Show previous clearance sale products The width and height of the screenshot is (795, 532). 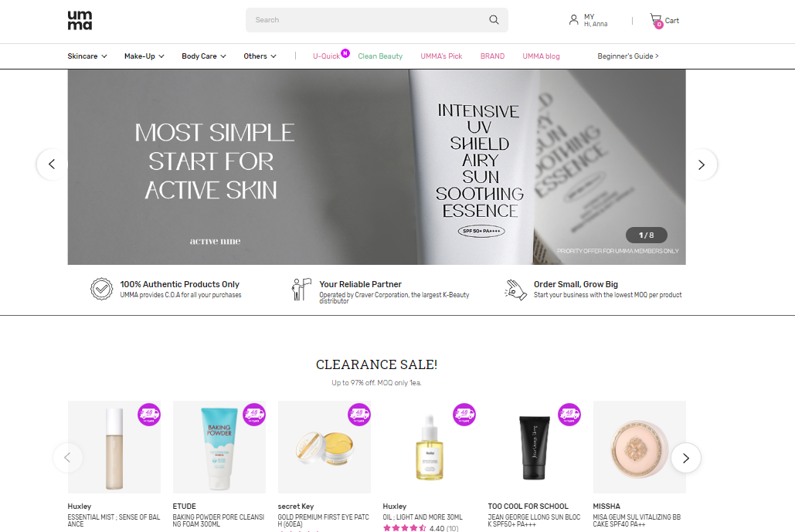67,458
